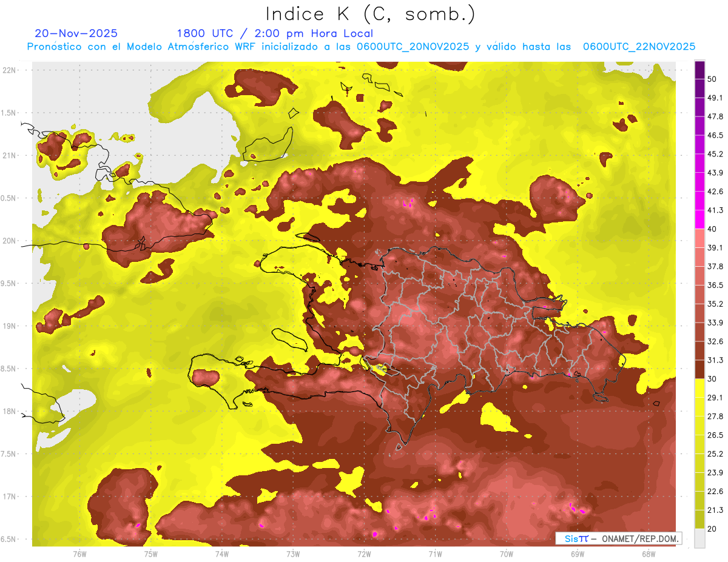Select the forecast date '20-Nov-2025'
The height and width of the screenshot is (562, 728).
[76, 33]
